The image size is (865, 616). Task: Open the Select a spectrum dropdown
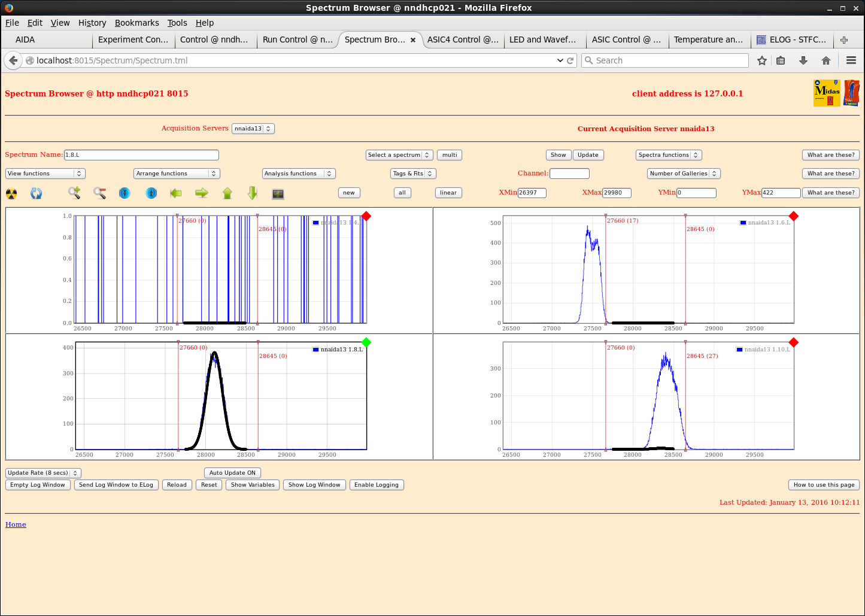[x=399, y=155]
